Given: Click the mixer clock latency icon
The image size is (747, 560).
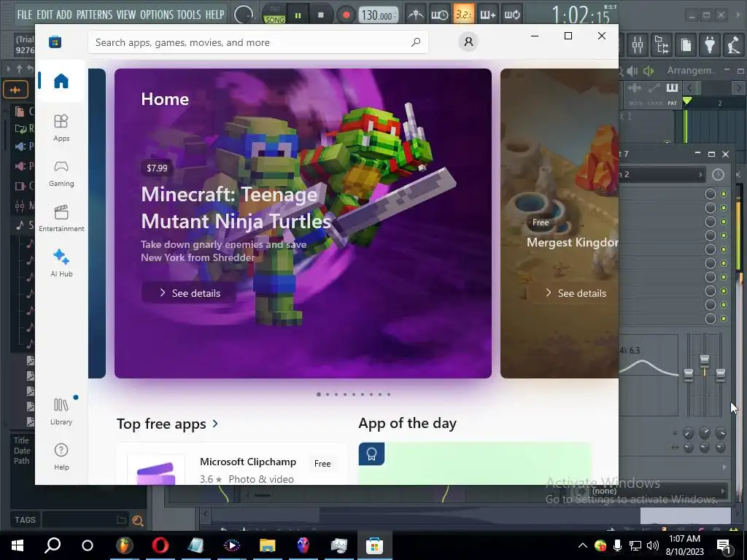Looking at the screenshot, I should point(718,175).
